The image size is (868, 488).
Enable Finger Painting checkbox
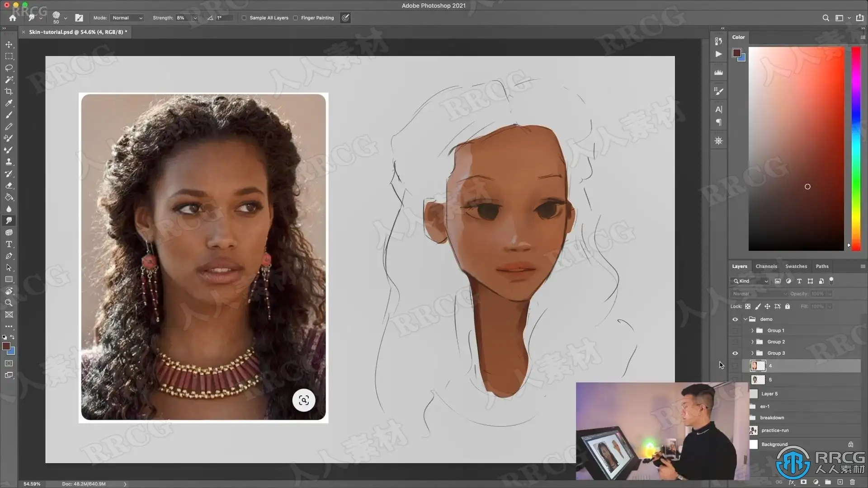tap(296, 18)
